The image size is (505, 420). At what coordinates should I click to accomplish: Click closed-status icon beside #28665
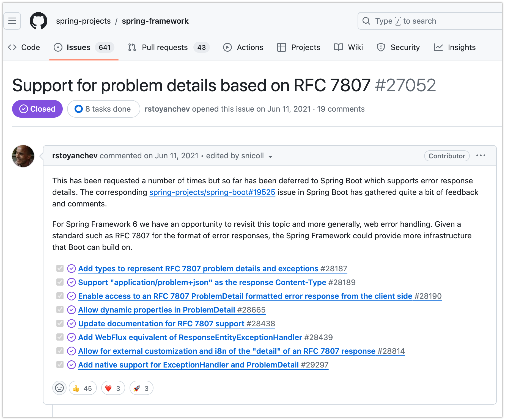[72, 310]
